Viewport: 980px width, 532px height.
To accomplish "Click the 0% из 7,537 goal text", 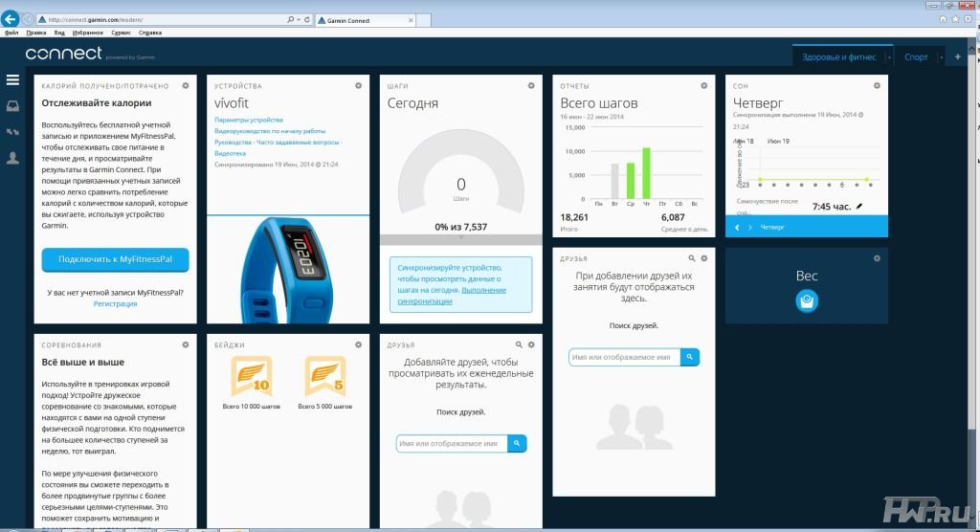I will (461, 227).
